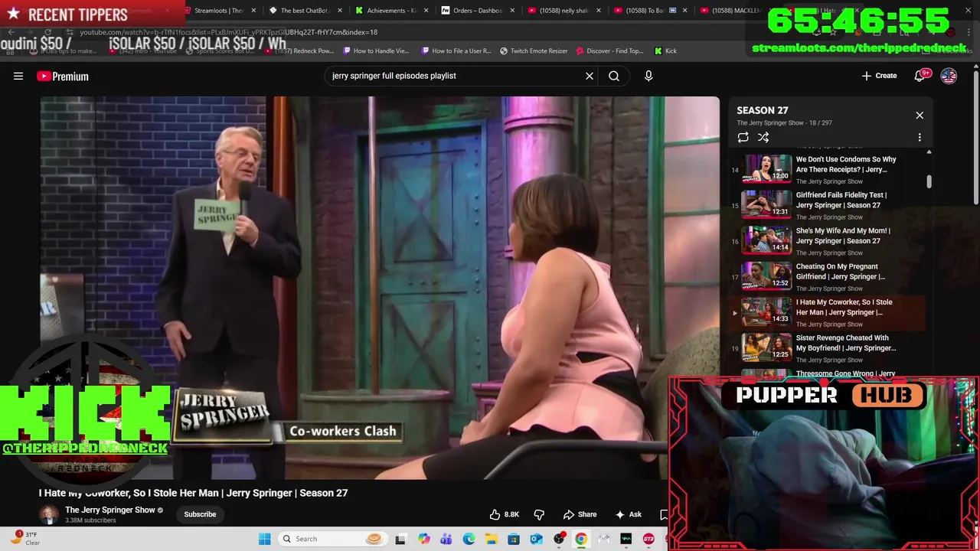The width and height of the screenshot is (980, 551).
Task: Switch to the Orders Dashboard tab
Action: [472, 11]
